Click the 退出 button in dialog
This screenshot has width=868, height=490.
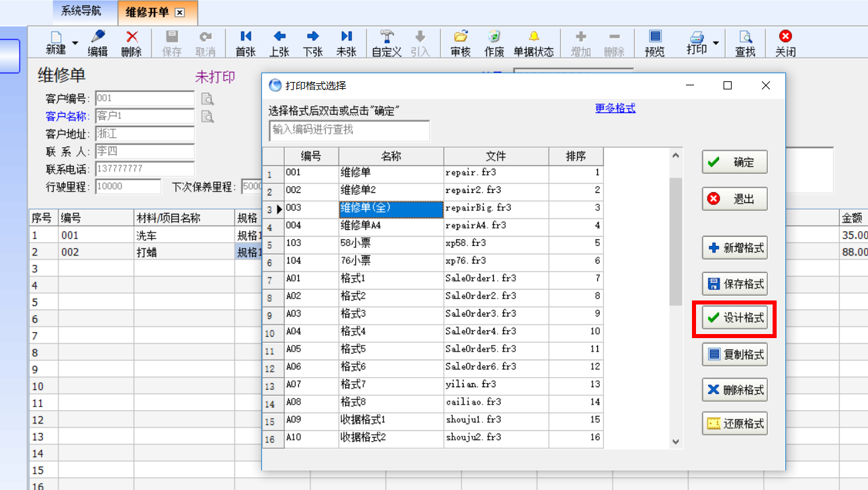click(734, 199)
